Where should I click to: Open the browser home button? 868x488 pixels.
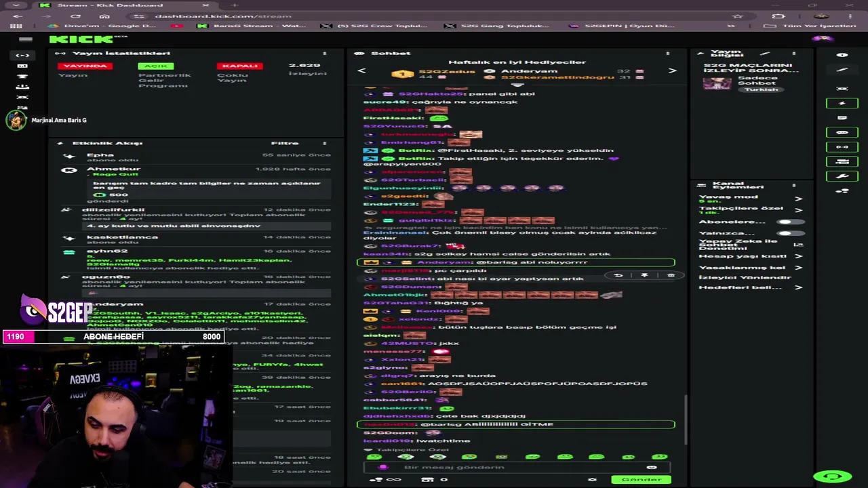point(104,16)
